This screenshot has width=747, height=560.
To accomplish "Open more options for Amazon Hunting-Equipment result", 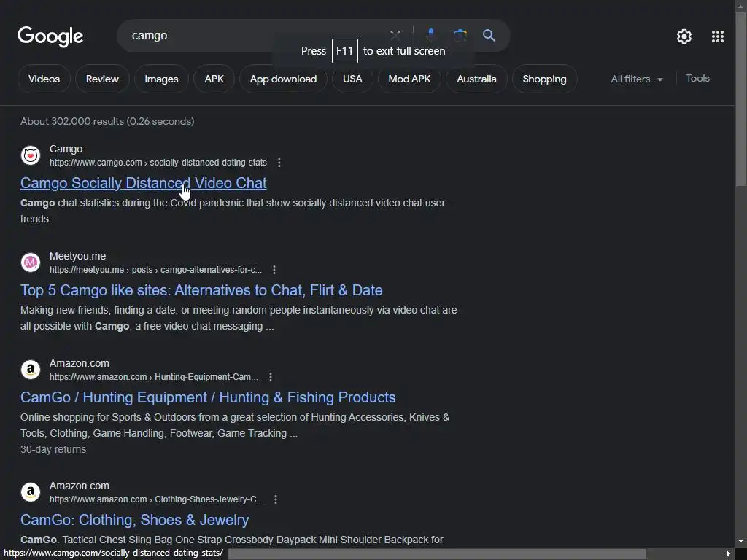I will [x=271, y=377].
